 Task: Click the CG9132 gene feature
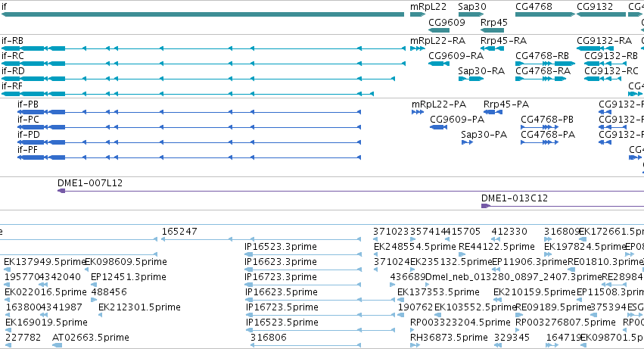pos(602,14)
